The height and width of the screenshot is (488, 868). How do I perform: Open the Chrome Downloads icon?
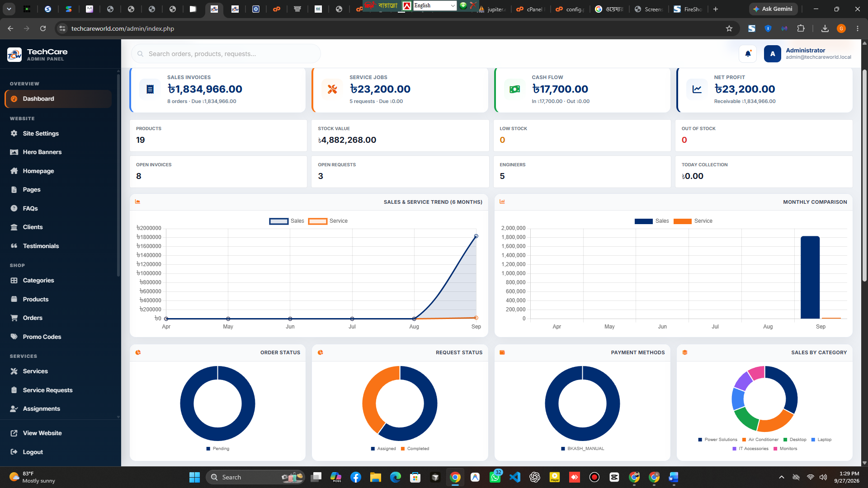825,28
